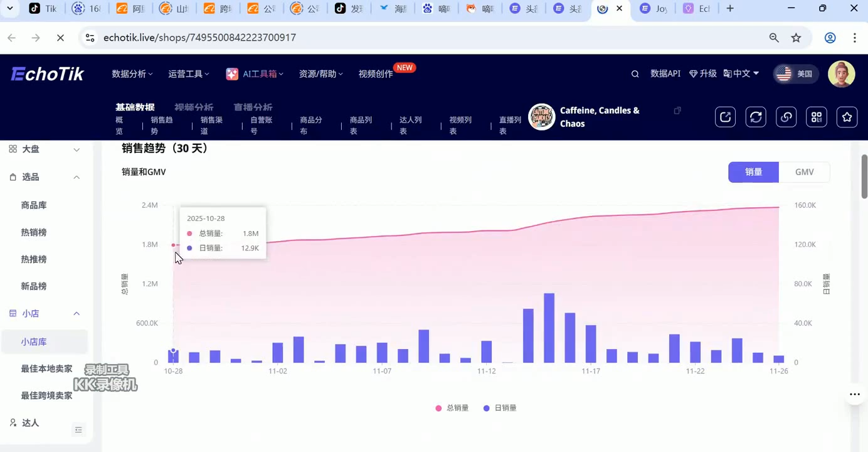Open the shop's external link icon
The height and width of the screenshot is (452, 868).
(725, 117)
